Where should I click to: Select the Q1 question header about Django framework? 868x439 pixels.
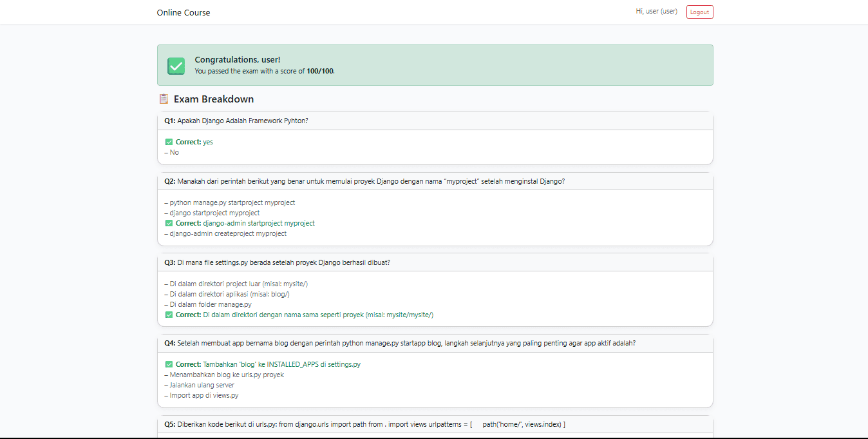click(x=236, y=121)
